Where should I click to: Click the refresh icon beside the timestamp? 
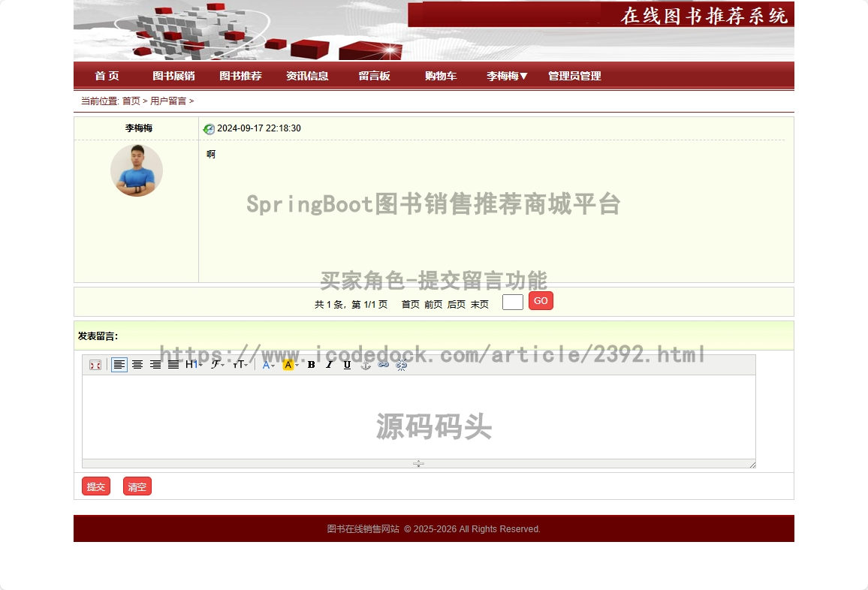[209, 129]
